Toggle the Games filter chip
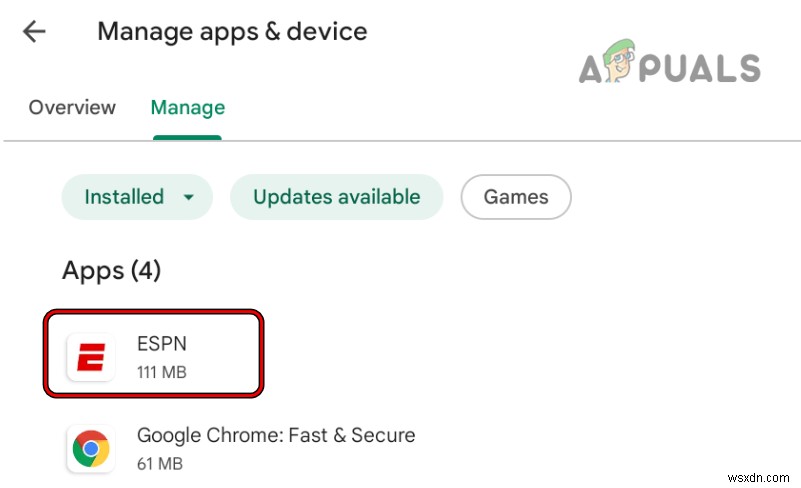Screen dimensions: 801x488 (x=515, y=197)
